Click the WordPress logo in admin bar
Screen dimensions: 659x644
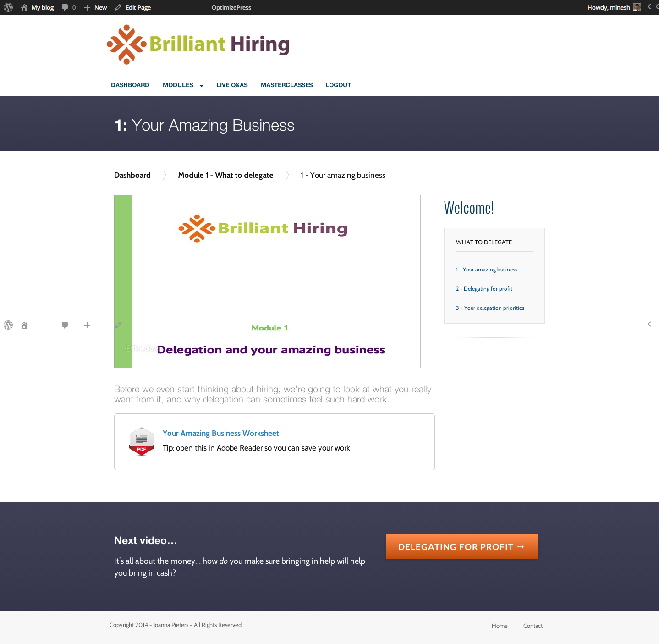(8, 7)
